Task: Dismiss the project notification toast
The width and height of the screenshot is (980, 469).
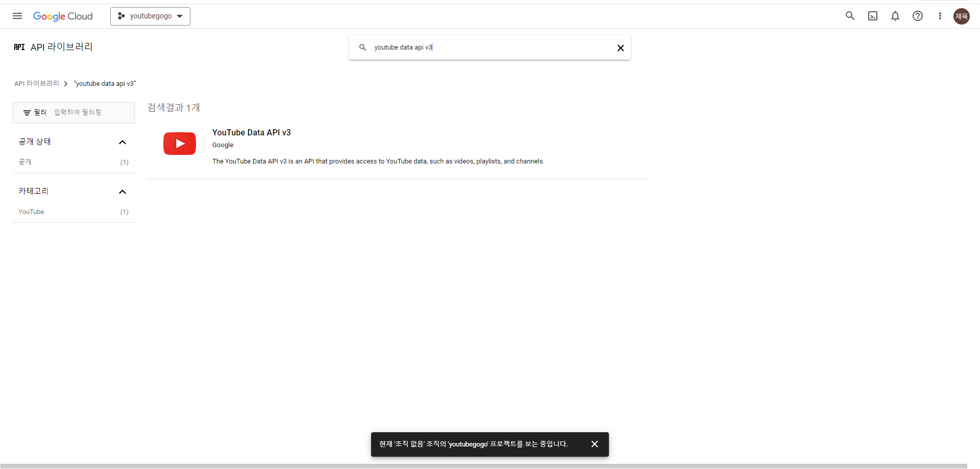Action: tap(595, 444)
